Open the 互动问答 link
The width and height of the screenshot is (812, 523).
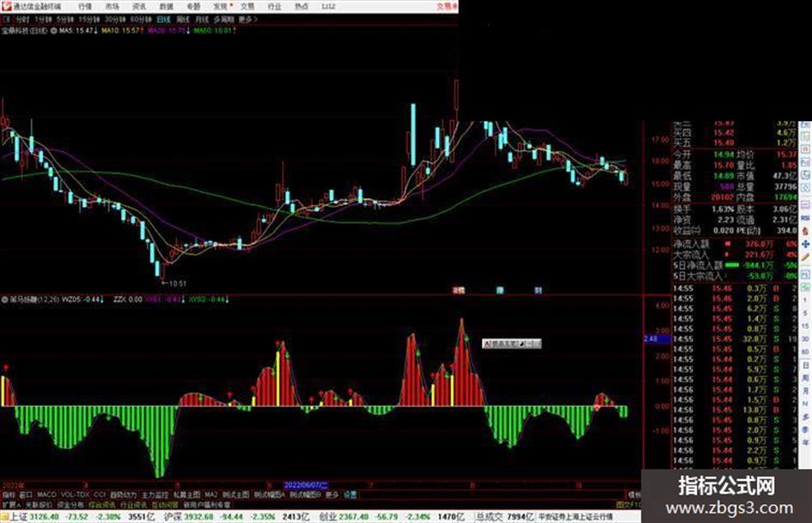click(165, 504)
